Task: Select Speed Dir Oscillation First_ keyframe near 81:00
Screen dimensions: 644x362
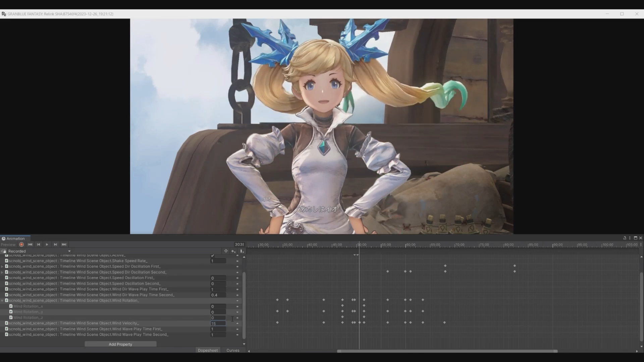Action: [x=515, y=266]
